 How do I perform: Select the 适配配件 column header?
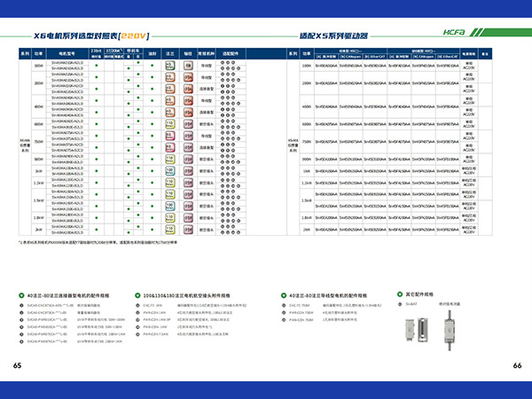231,55
